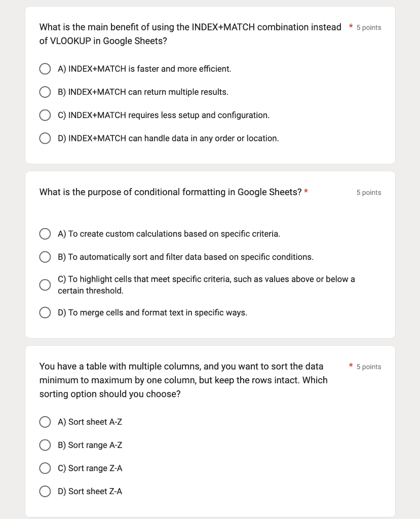This screenshot has width=420, height=519.
Task: Click the '5 points' label on conditional formatting question
Action: tap(369, 192)
